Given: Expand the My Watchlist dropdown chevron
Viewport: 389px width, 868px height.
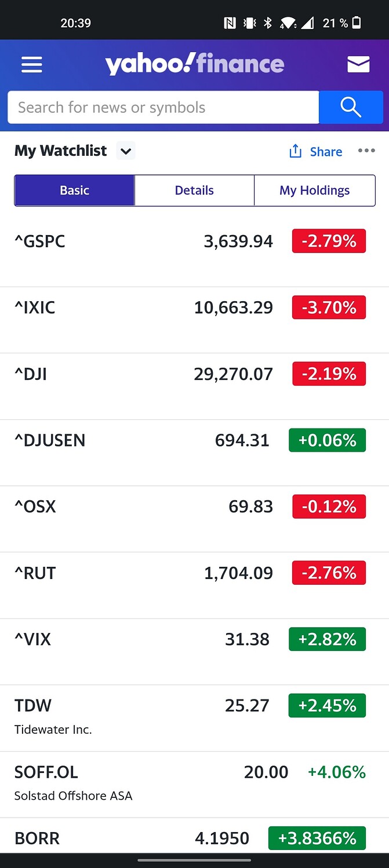Looking at the screenshot, I should (x=126, y=151).
